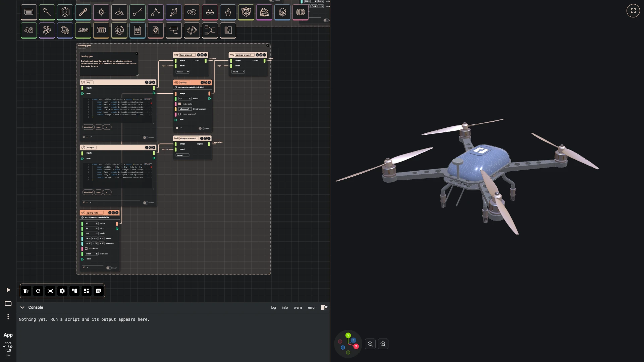
Task: Open trihedron enum dropdown in spring node
Action: [185, 109]
